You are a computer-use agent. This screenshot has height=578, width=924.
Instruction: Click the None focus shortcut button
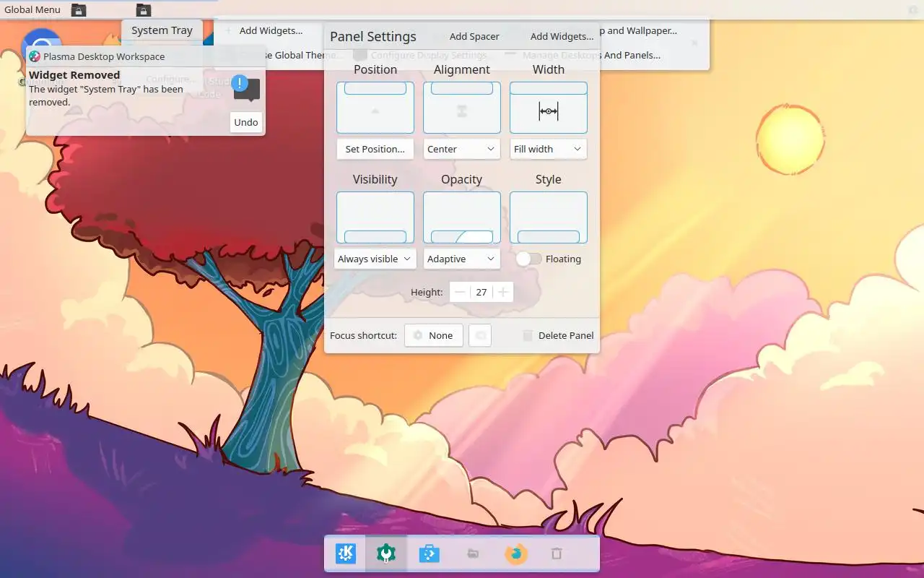pos(434,335)
